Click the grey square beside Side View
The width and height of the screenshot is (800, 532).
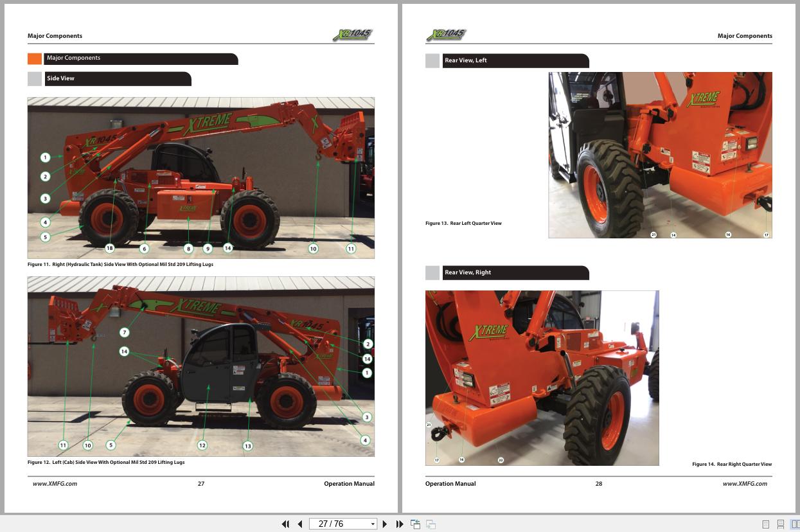pyautogui.click(x=35, y=79)
